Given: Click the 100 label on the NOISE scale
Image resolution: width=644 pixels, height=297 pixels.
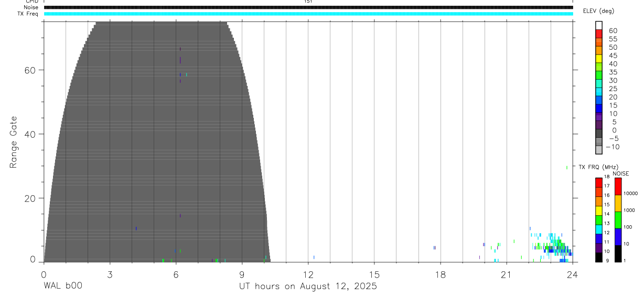Looking at the screenshot, I should pyautogui.click(x=629, y=227).
